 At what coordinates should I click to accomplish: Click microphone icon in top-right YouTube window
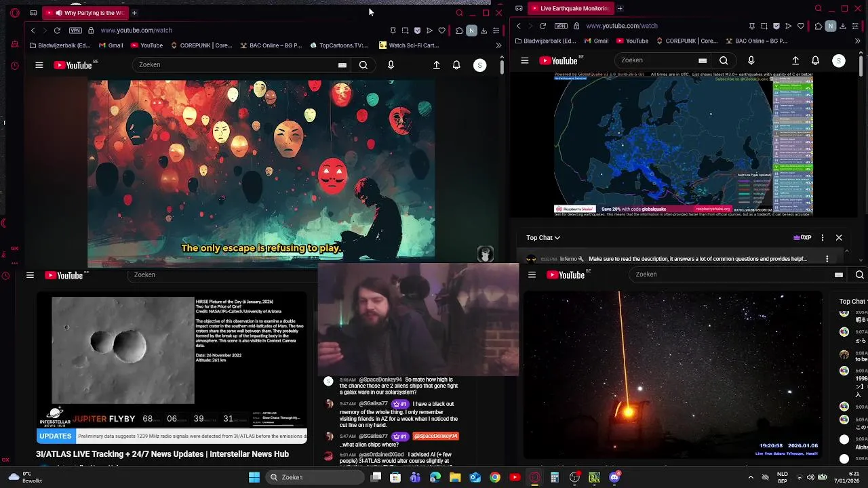click(751, 60)
